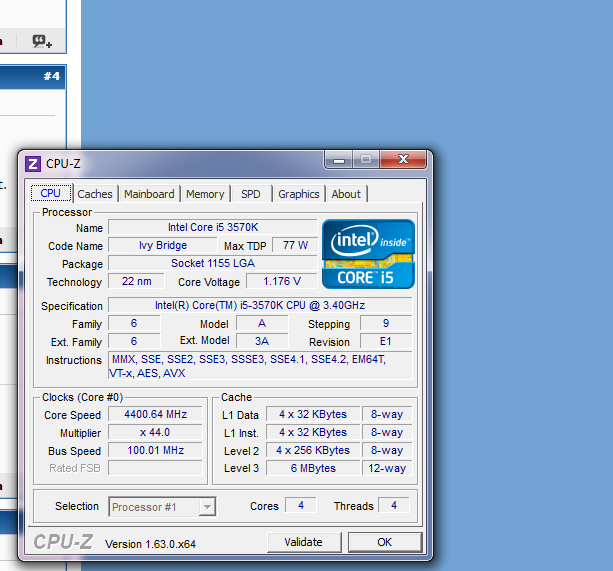Click the Specification field i5-3570K CPU @ 3.40GHz

pyautogui.click(x=260, y=305)
